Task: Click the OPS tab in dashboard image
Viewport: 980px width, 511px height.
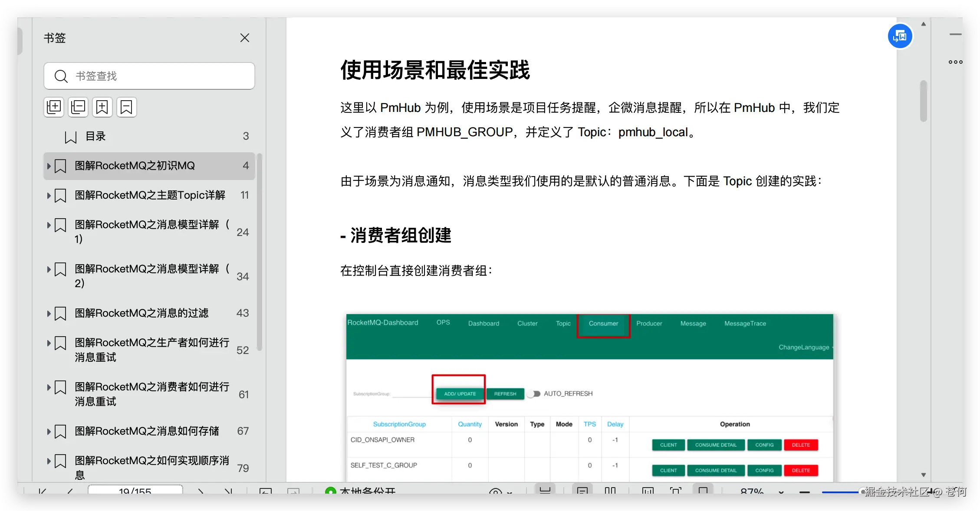Action: [x=443, y=323]
